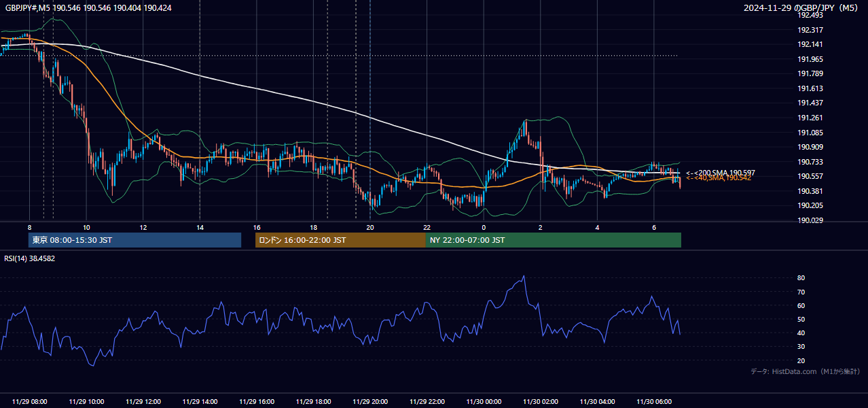Click hour label 12 under price chart

(x=143, y=227)
